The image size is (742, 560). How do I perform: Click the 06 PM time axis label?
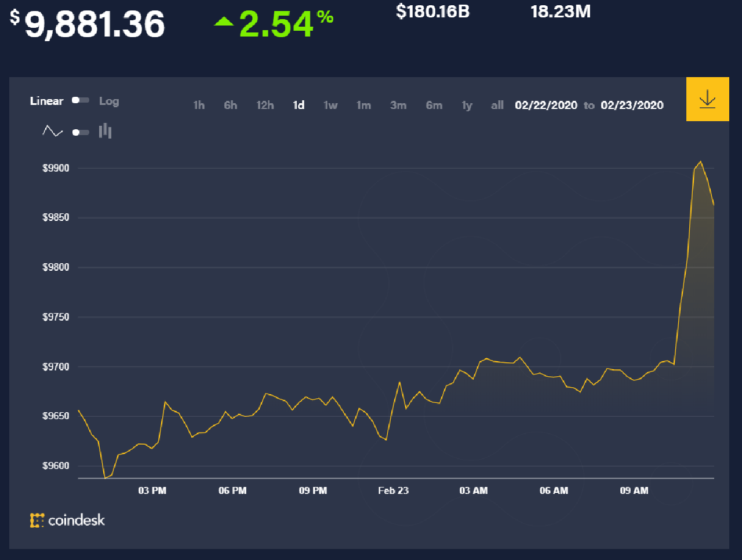click(232, 490)
